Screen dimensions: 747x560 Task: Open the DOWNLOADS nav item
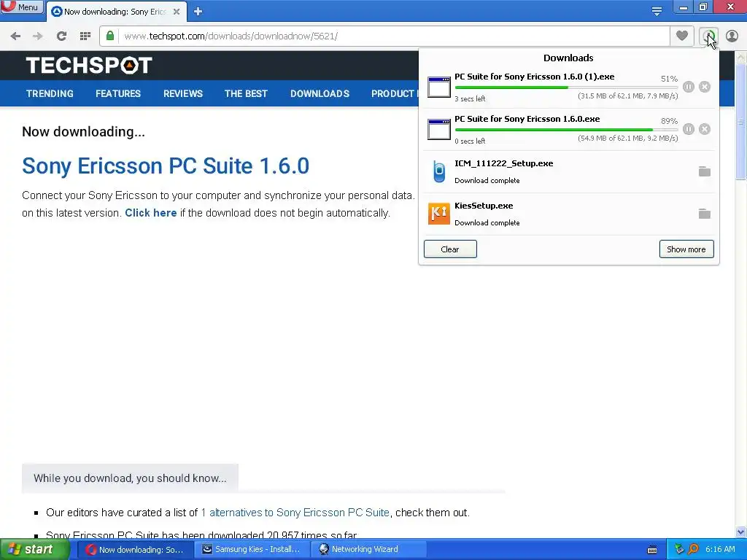coord(320,93)
